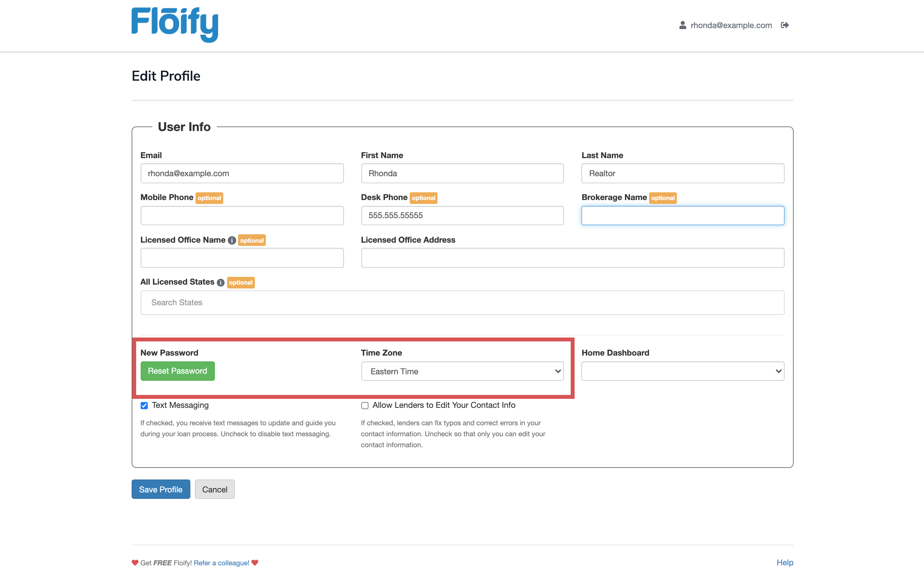Expand the Home Dashboard dropdown
924x575 pixels.
tap(683, 371)
